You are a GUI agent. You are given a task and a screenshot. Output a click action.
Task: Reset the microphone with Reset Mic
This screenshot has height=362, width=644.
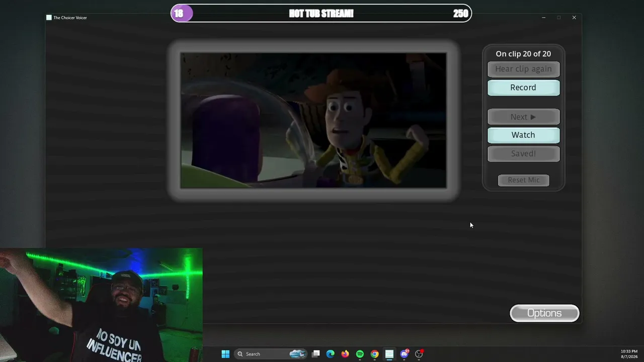(x=523, y=180)
